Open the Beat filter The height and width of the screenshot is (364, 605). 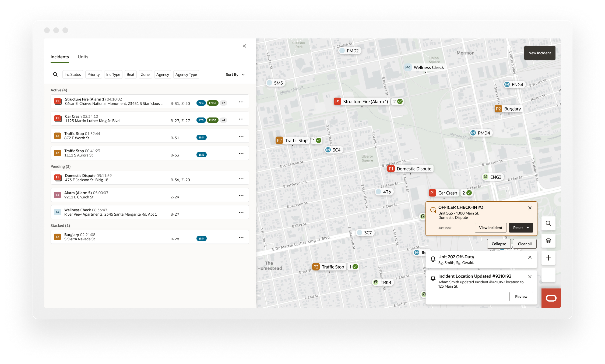click(131, 74)
